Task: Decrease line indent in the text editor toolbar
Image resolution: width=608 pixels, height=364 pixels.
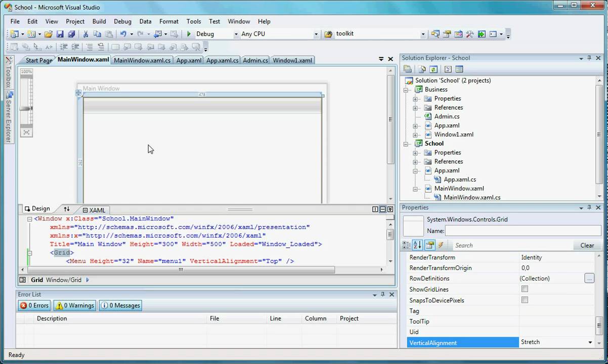Action: (64, 47)
